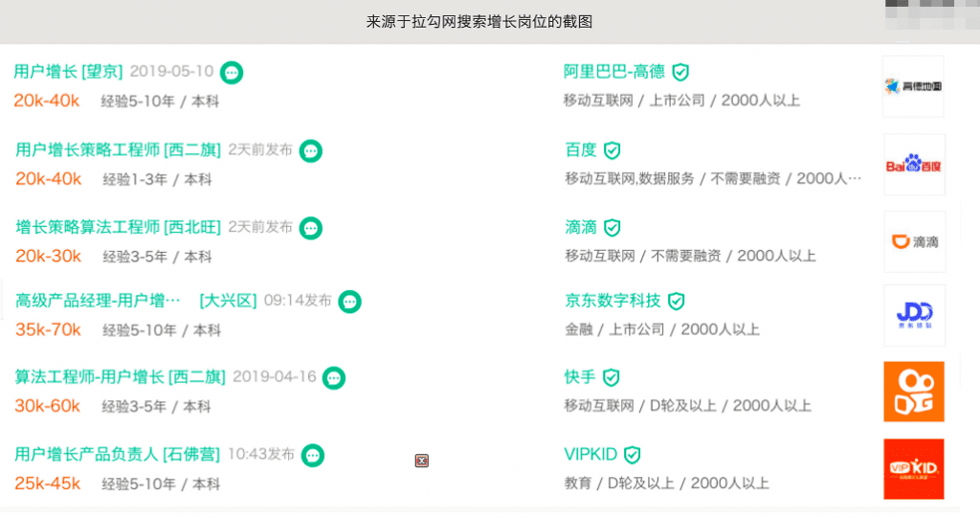Image resolution: width=980 pixels, height=518 pixels.
Task: Open job title 增长策略算法工程师 [西北旺]
Action: [x=118, y=227]
